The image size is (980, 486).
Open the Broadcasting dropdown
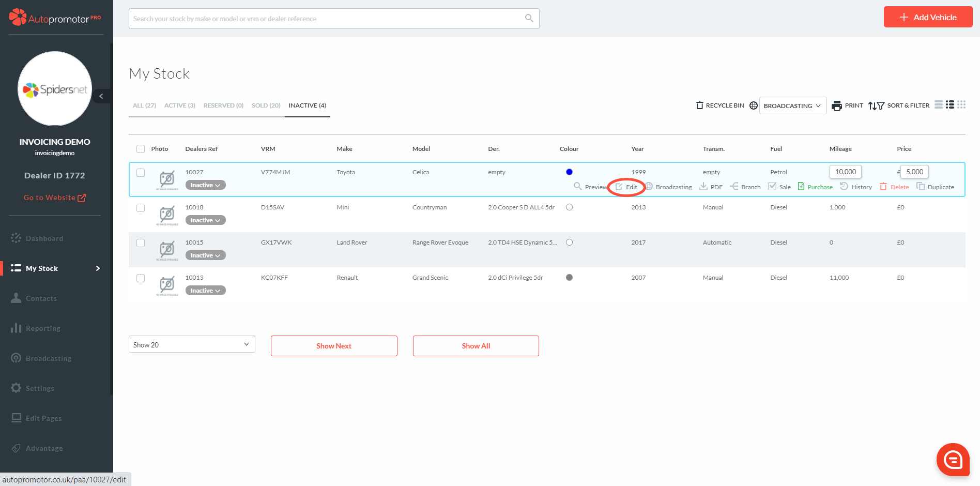tap(792, 106)
